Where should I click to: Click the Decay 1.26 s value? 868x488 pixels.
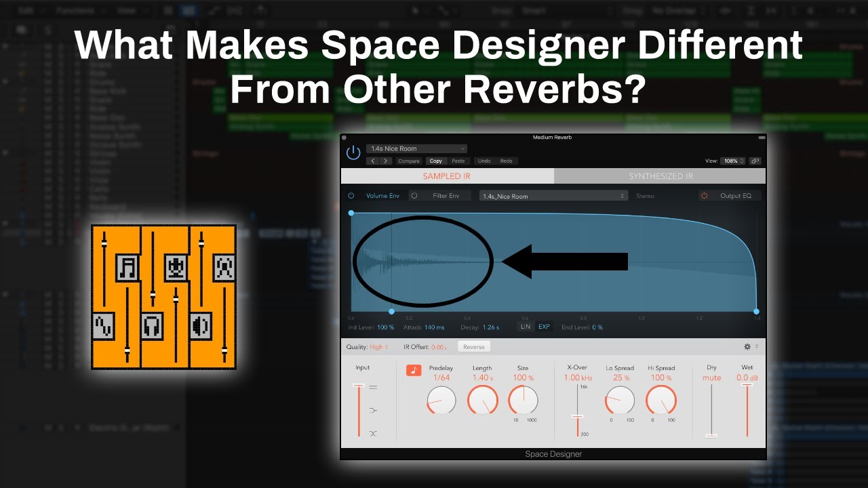tap(490, 327)
